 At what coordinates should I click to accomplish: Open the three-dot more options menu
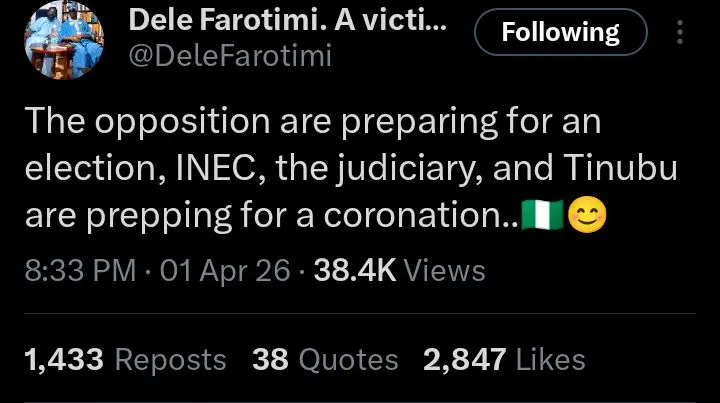tap(682, 34)
